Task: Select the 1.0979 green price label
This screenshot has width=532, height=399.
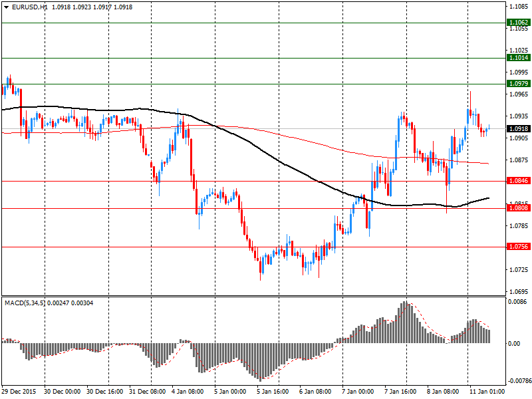Action: pyautogui.click(x=519, y=84)
